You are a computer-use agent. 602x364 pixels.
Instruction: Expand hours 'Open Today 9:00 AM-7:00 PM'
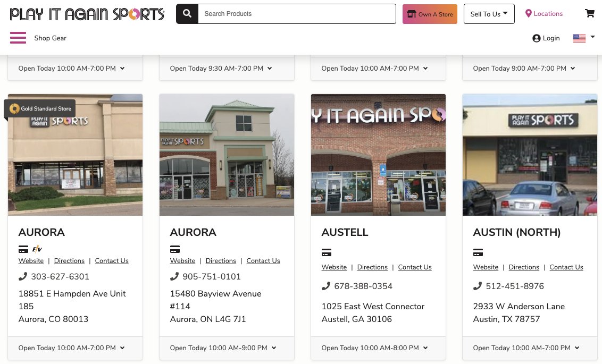pos(524,68)
